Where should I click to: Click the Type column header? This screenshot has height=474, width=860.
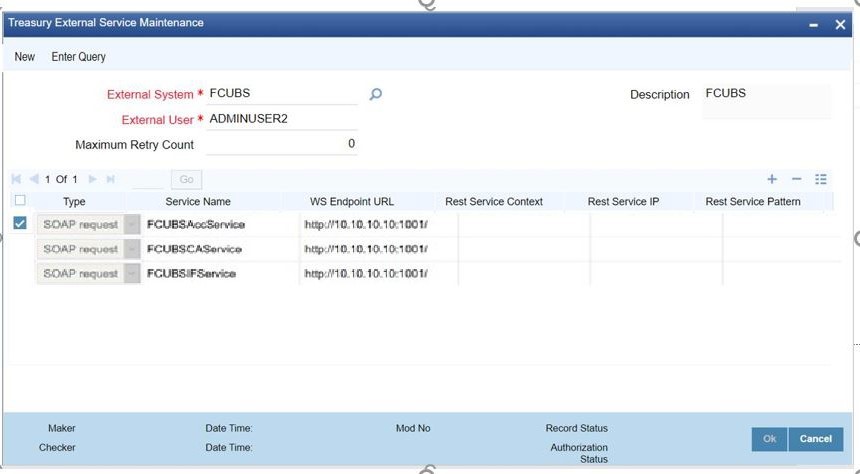74,201
